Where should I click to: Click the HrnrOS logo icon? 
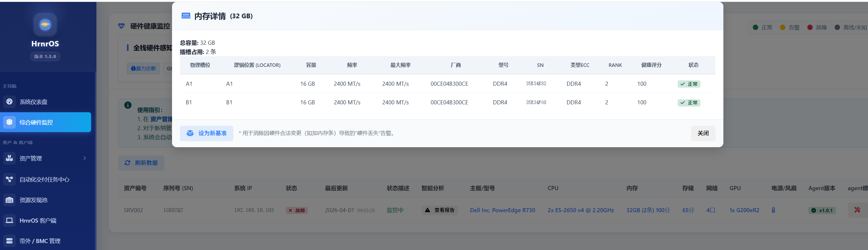pyautogui.click(x=45, y=24)
